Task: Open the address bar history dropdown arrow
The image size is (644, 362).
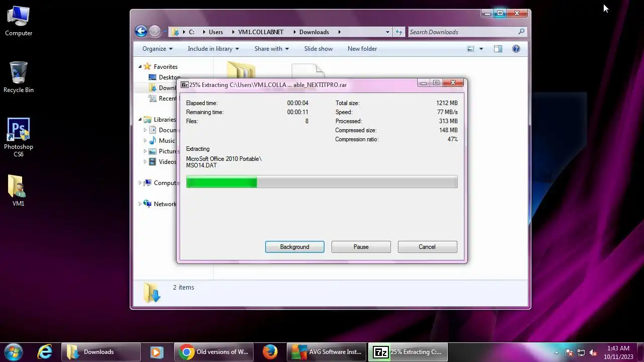Action: pyautogui.click(x=387, y=32)
